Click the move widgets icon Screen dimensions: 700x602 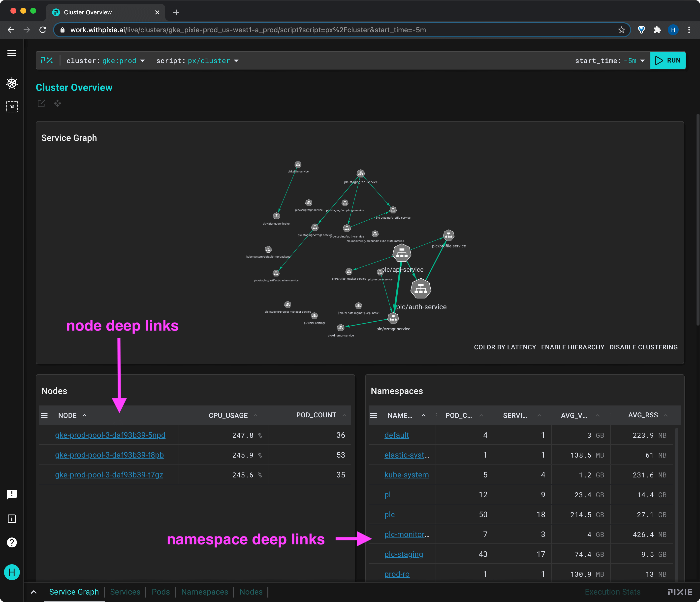[x=58, y=103]
